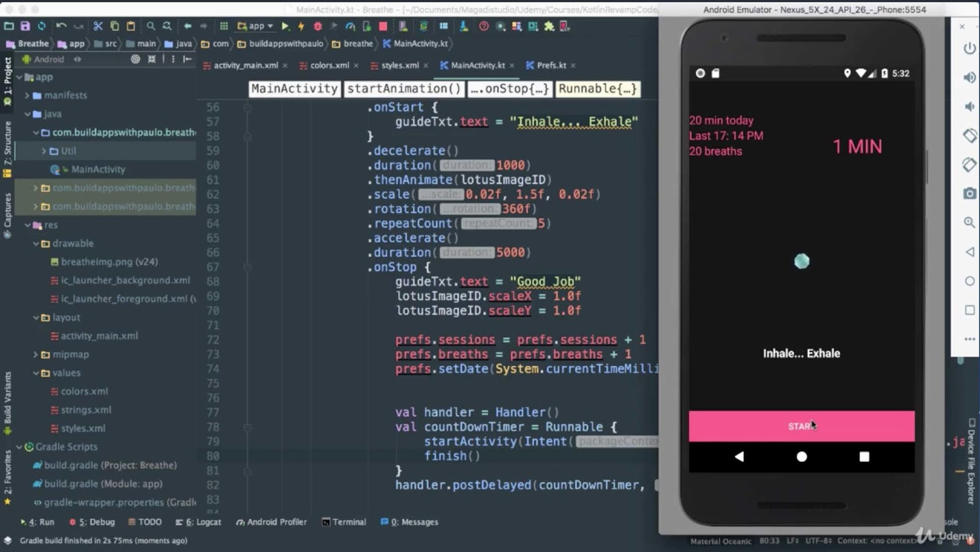Click emulator Rotate Right icon
The image size is (980, 552).
pos(970,165)
